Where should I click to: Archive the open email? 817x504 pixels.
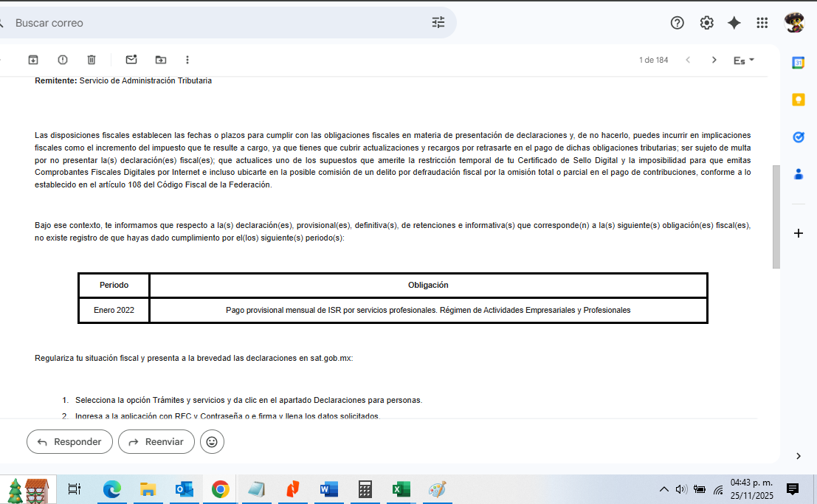[33, 60]
